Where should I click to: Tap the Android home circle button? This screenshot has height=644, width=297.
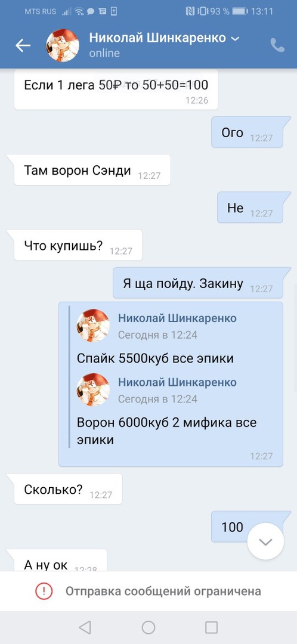pyautogui.click(x=148, y=627)
